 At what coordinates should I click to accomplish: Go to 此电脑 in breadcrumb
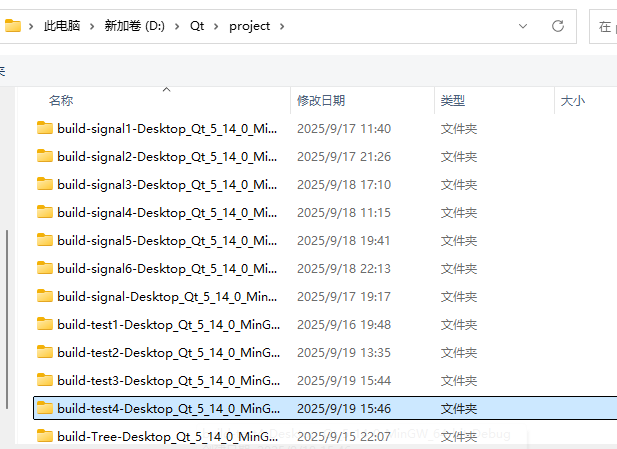[62, 26]
